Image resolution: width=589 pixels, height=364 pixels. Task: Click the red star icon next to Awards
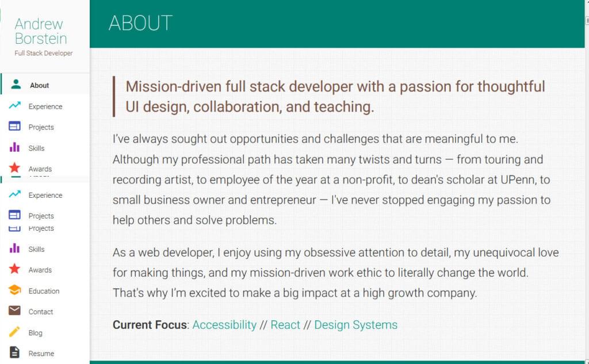coord(14,168)
